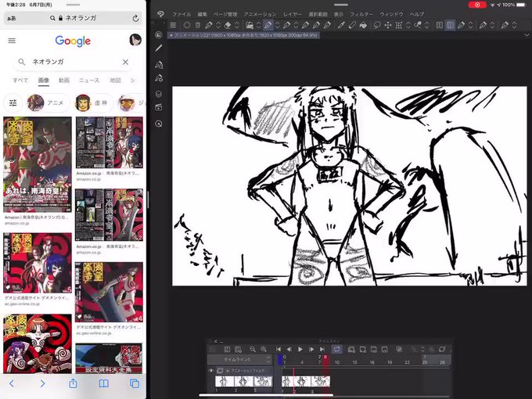
Task: Expand stepper next to transform icon
Action: [408, 25]
